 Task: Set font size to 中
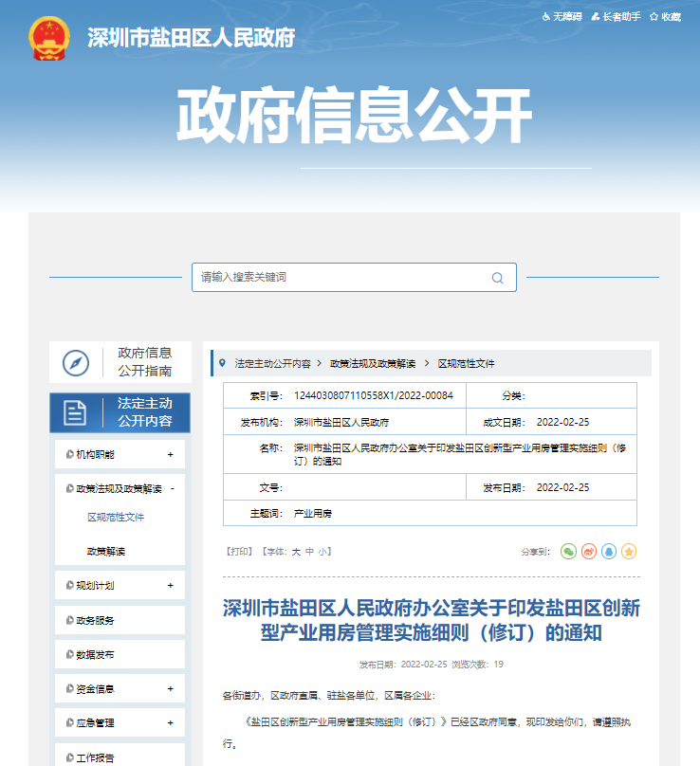[309, 552]
